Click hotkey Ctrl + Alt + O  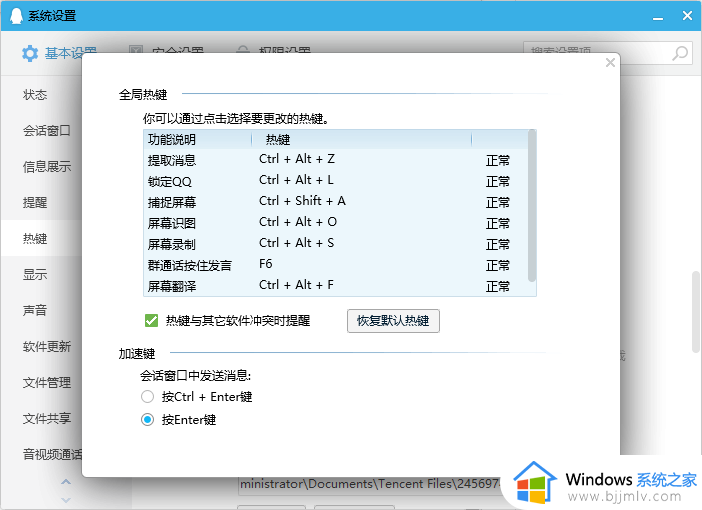(x=298, y=222)
